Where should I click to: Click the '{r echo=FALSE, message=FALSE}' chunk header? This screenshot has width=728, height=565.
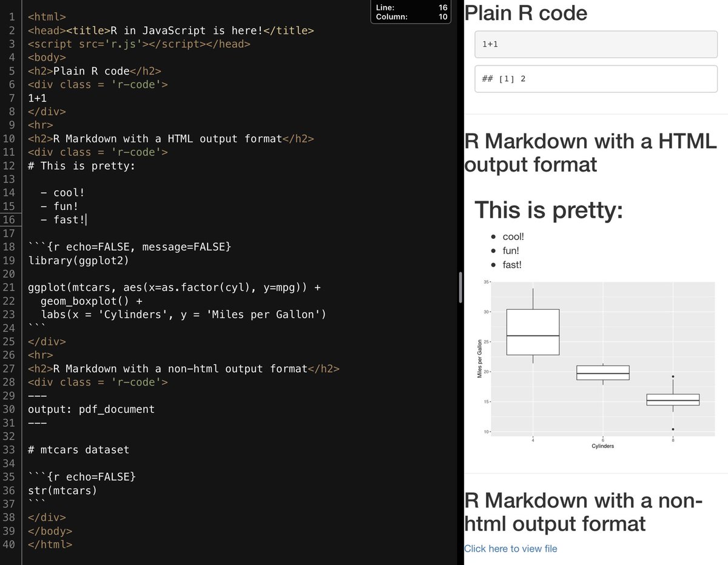point(129,247)
